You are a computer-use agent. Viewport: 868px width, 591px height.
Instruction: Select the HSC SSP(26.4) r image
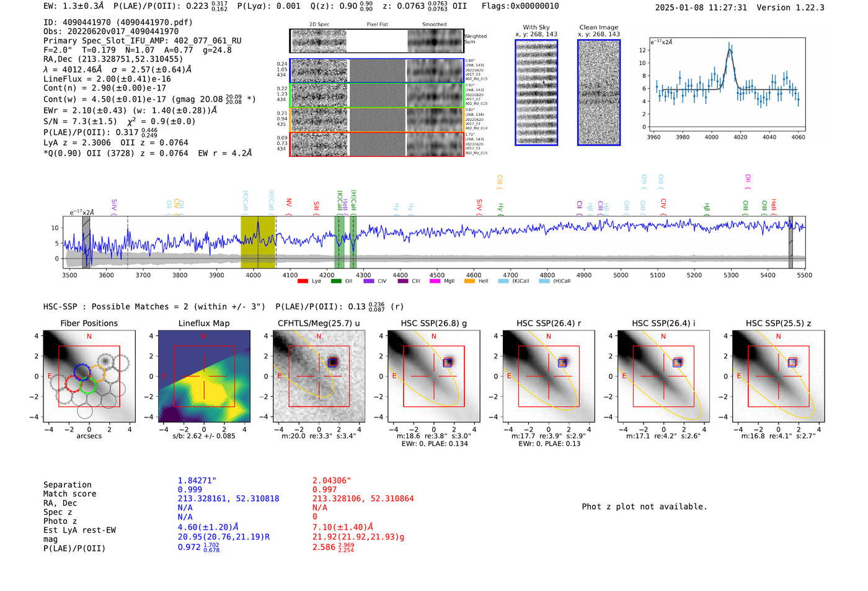(x=549, y=376)
